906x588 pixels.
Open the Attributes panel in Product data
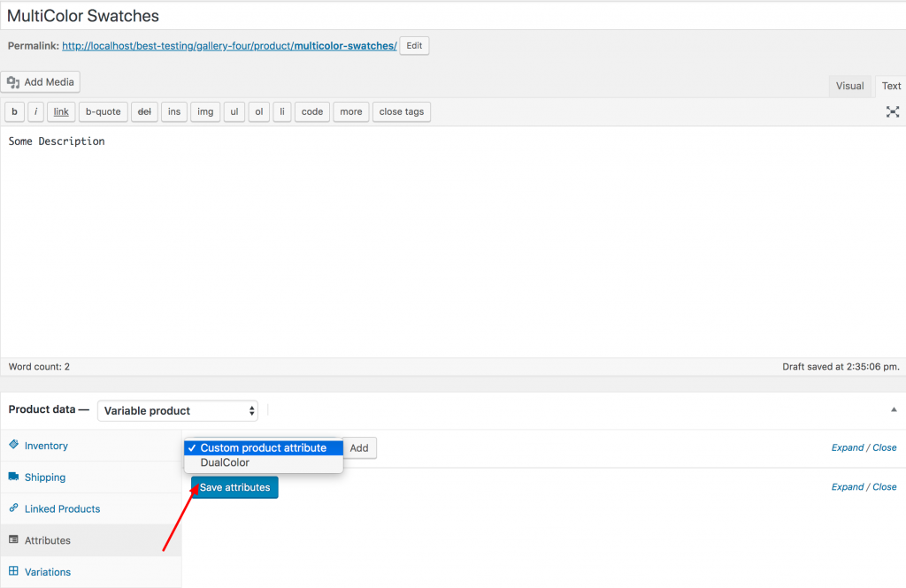(x=50, y=540)
